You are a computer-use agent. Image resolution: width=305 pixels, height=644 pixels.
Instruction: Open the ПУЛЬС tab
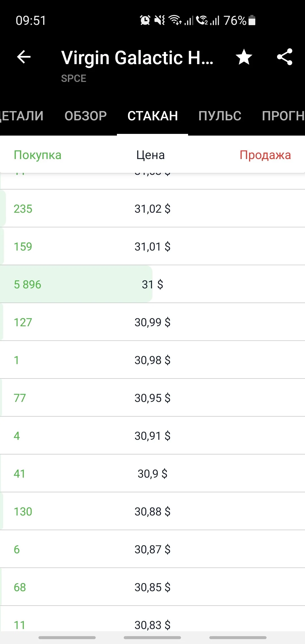(220, 116)
